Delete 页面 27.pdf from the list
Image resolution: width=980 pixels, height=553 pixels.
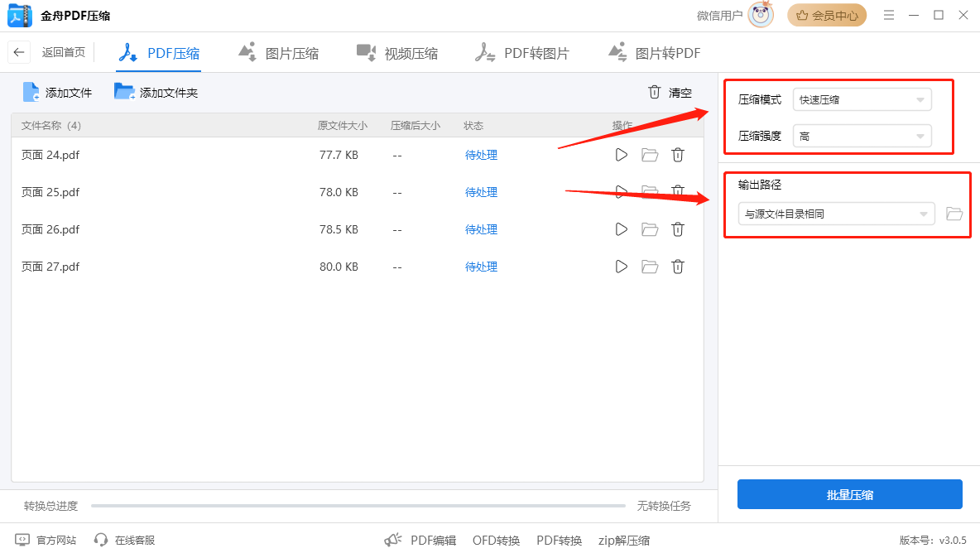[678, 267]
